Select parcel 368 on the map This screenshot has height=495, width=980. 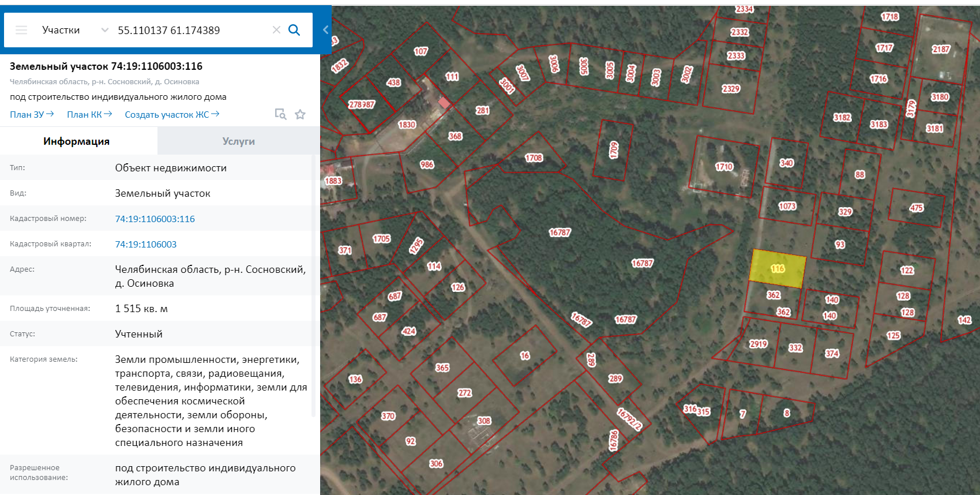tap(455, 136)
